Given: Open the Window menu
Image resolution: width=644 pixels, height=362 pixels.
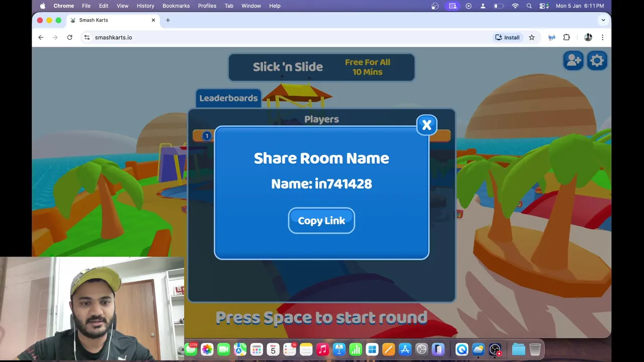Looking at the screenshot, I should [x=251, y=6].
